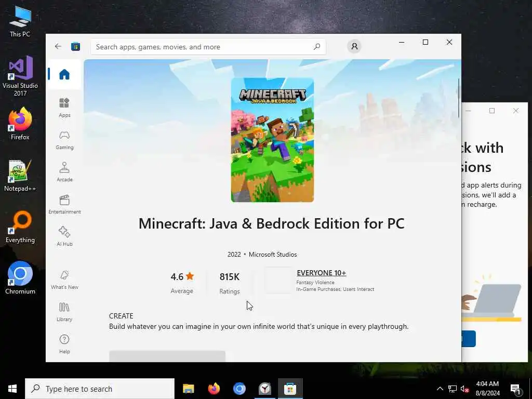
Task: Click the 4.6 Average star rating
Action: [182, 283]
